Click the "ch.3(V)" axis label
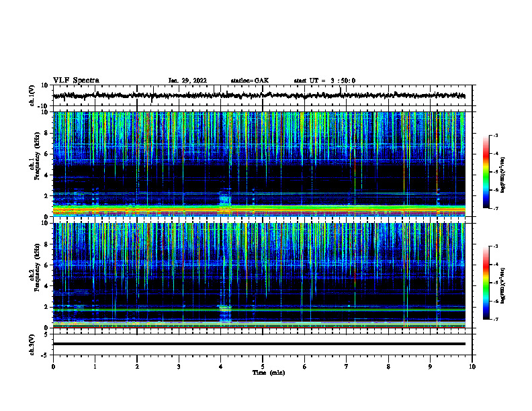This screenshot has height=411, width=532. (32, 345)
